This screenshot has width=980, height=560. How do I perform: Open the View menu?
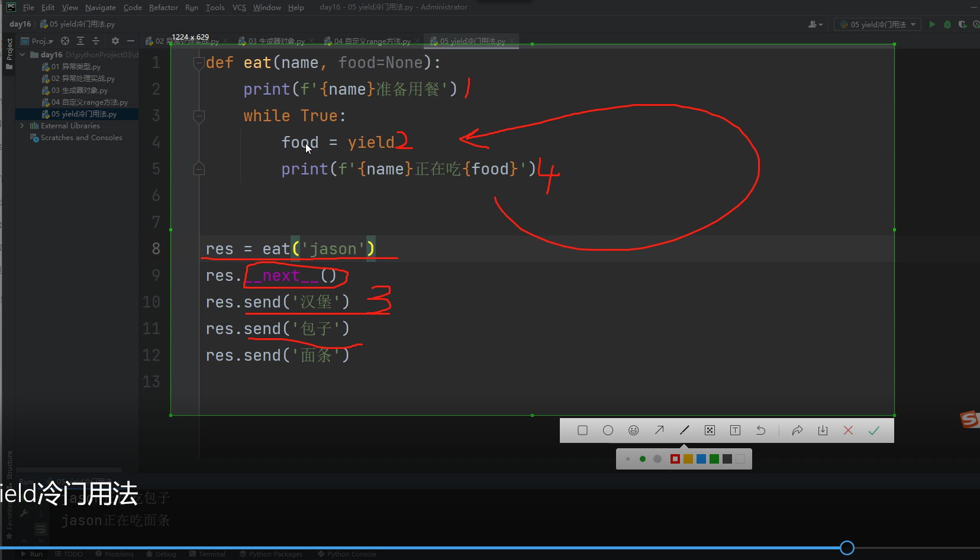coord(70,7)
